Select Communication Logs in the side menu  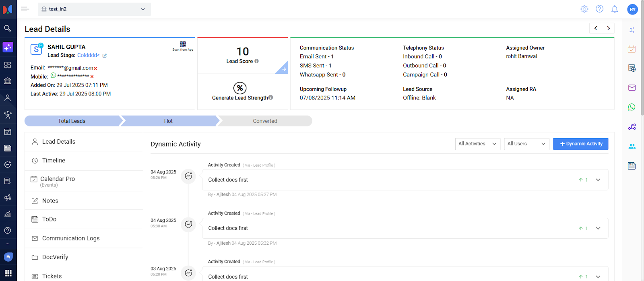(71, 238)
